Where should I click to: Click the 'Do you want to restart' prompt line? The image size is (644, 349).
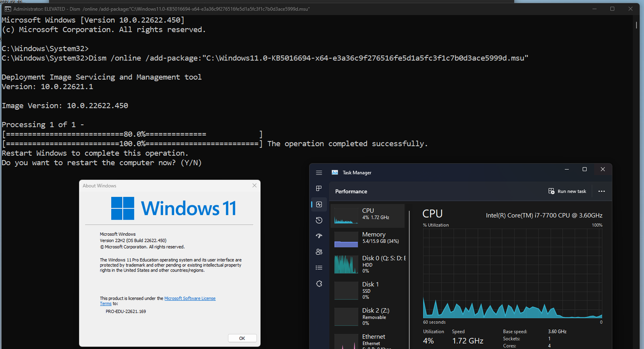102,163
